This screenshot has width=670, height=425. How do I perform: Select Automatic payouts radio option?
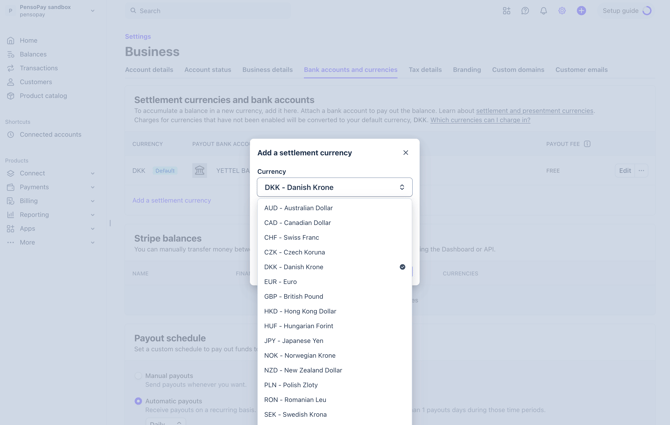pos(138,401)
